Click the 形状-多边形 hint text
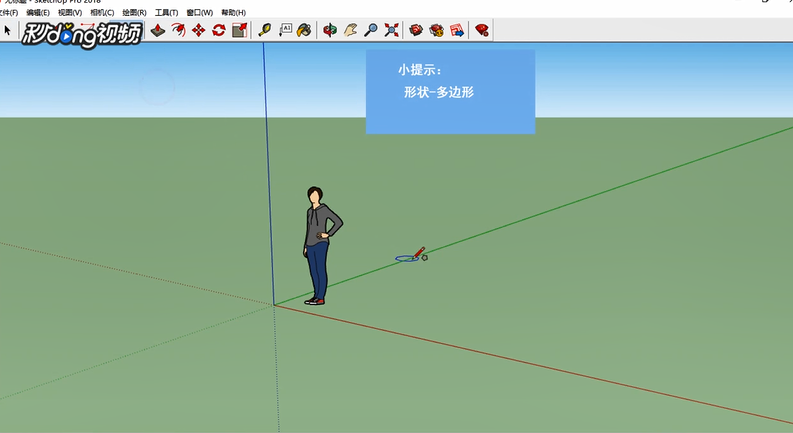 tap(438, 92)
